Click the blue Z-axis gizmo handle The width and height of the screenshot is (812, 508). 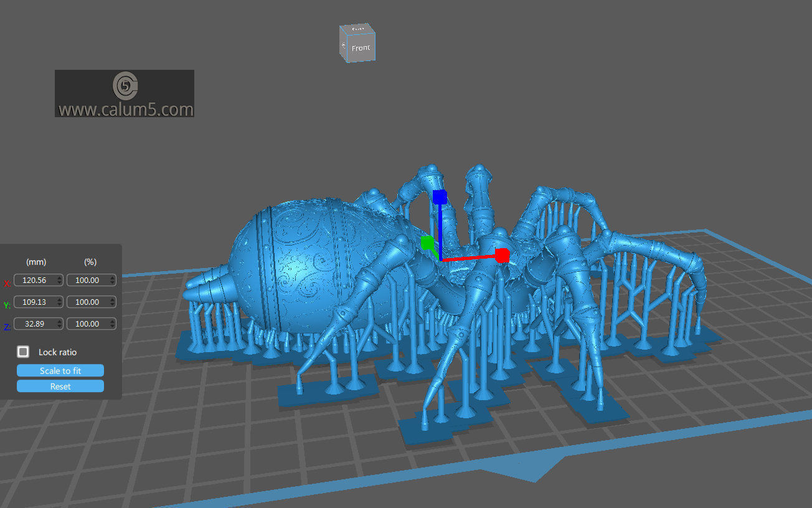[x=440, y=197]
